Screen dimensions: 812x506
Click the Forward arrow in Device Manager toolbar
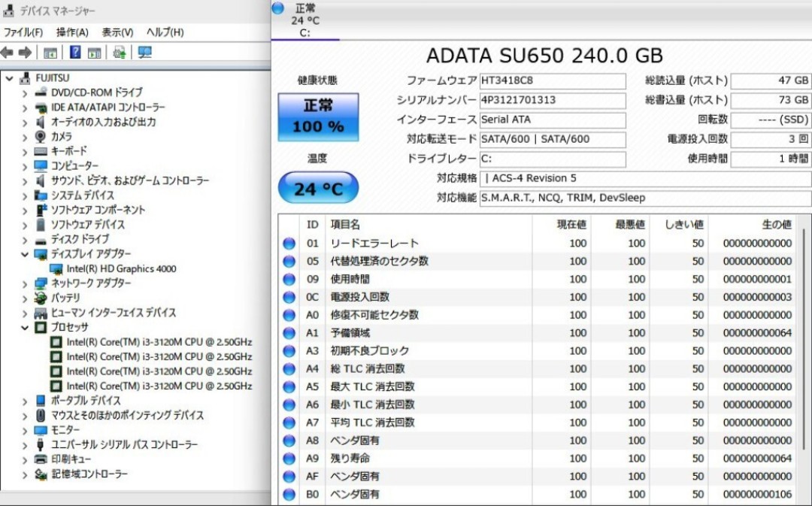pyautogui.click(x=25, y=53)
